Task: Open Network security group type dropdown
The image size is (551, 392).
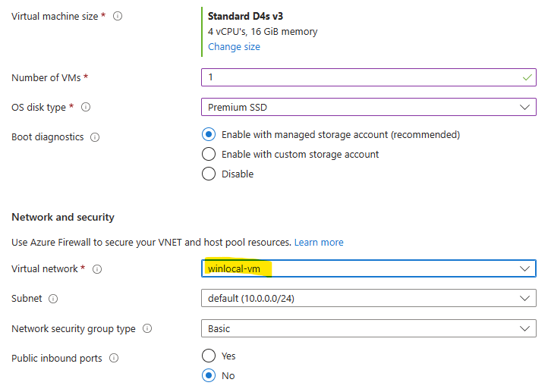Action: [x=369, y=328]
